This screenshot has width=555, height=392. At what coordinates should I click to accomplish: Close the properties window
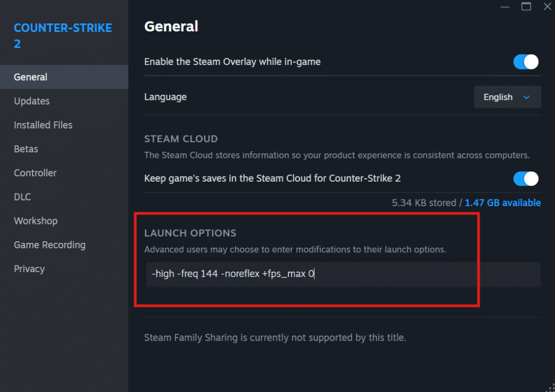click(547, 7)
